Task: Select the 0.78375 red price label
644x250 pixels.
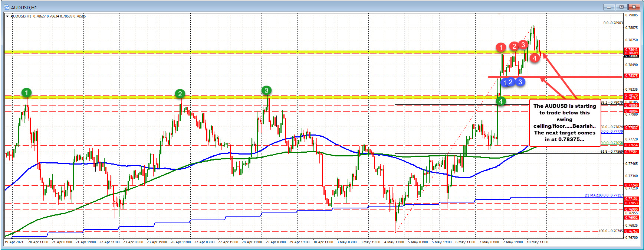Action: pos(631,76)
